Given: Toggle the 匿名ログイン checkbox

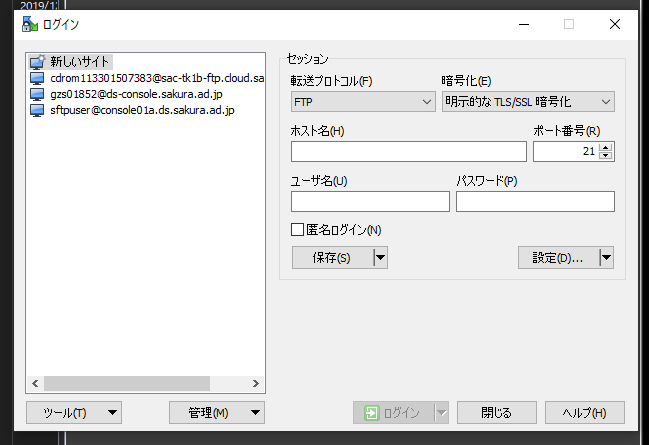Looking at the screenshot, I should tap(297, 230).
